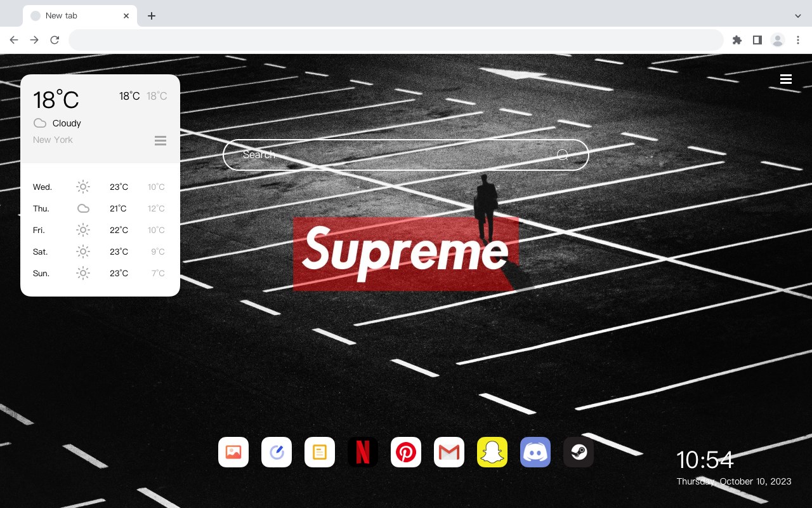The height and width of the screenshot is (508, 812).
Task: Go back to previous page
Action: pyautogui.click(x=14, y=40)
